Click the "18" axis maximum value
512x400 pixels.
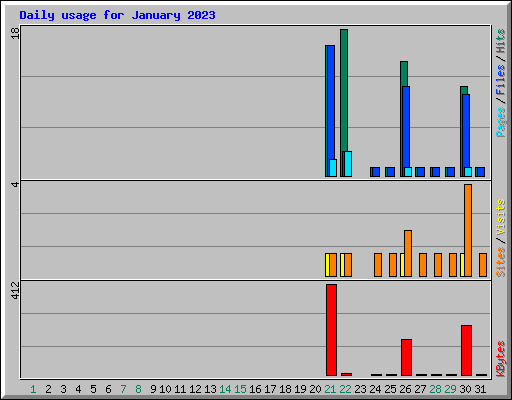point(15,33)
